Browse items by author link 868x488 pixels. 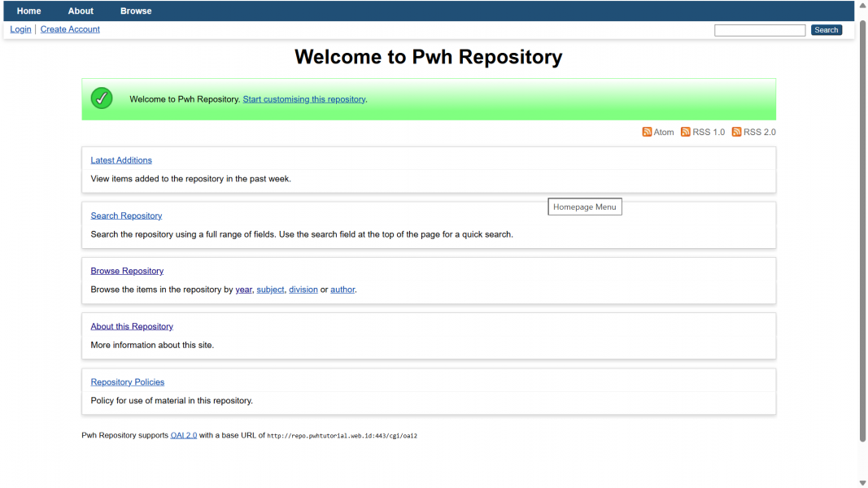click(342, 290)
